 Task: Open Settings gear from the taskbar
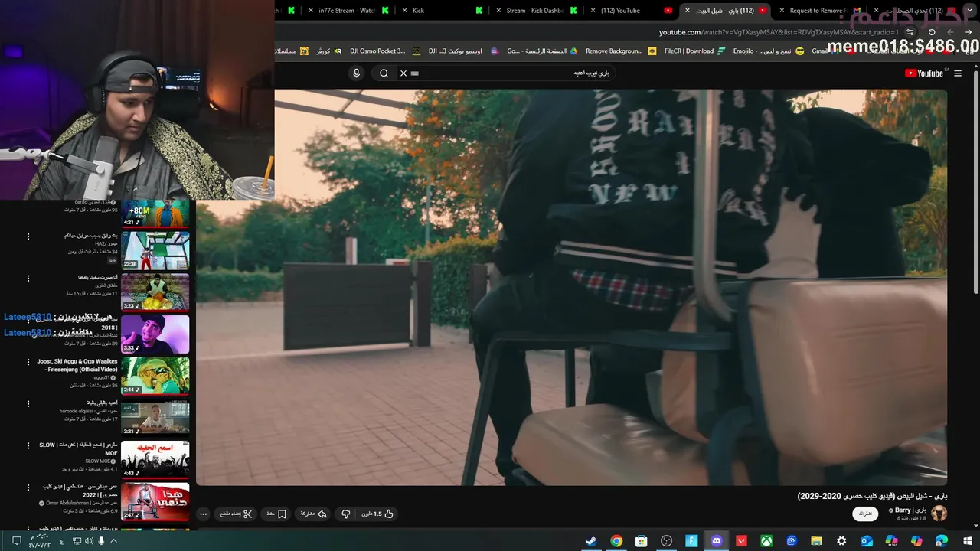841,541
